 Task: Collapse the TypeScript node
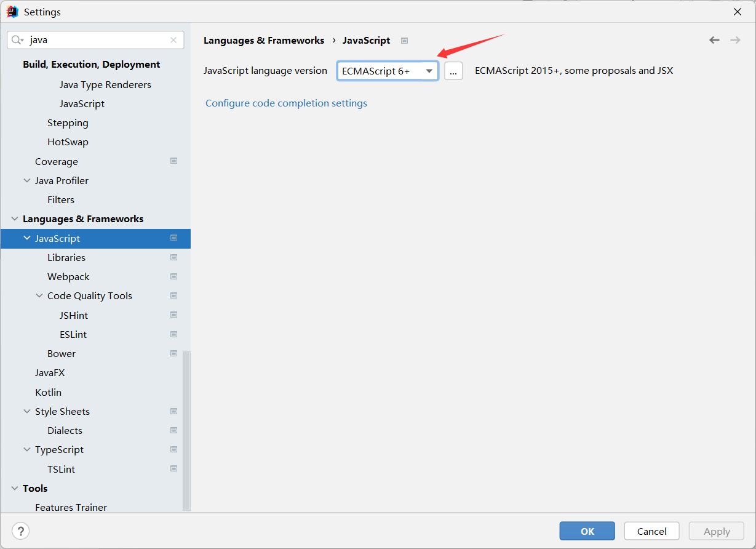[27, 449]
